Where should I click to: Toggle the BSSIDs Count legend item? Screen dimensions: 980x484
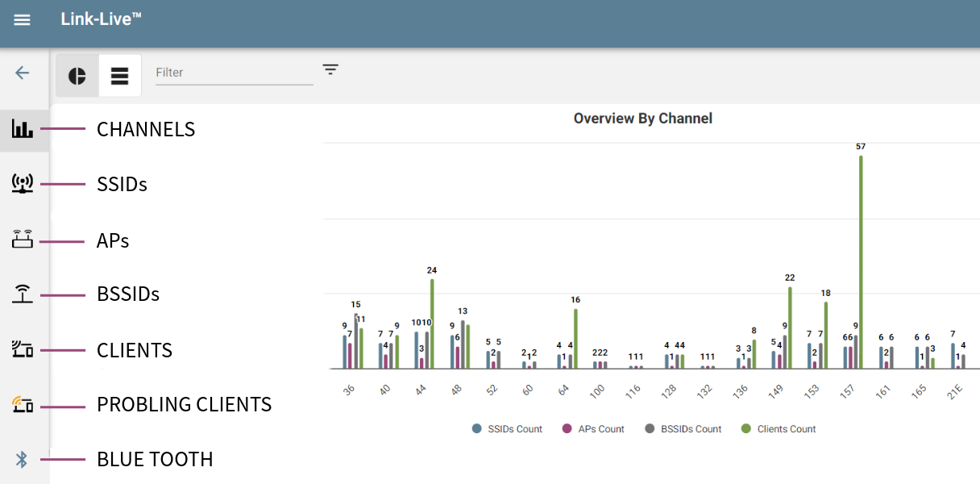(x=683, y=428)
